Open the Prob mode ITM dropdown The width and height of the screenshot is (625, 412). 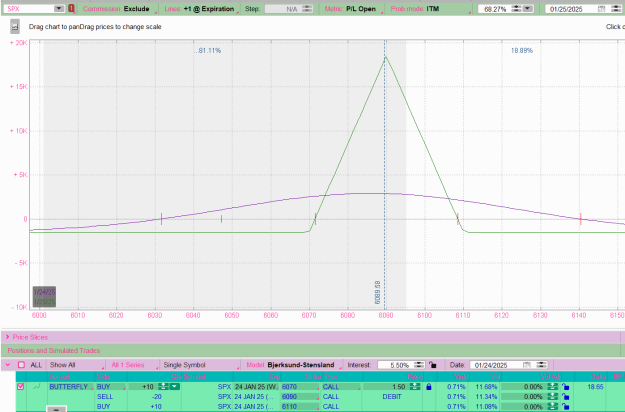[428, 9]
